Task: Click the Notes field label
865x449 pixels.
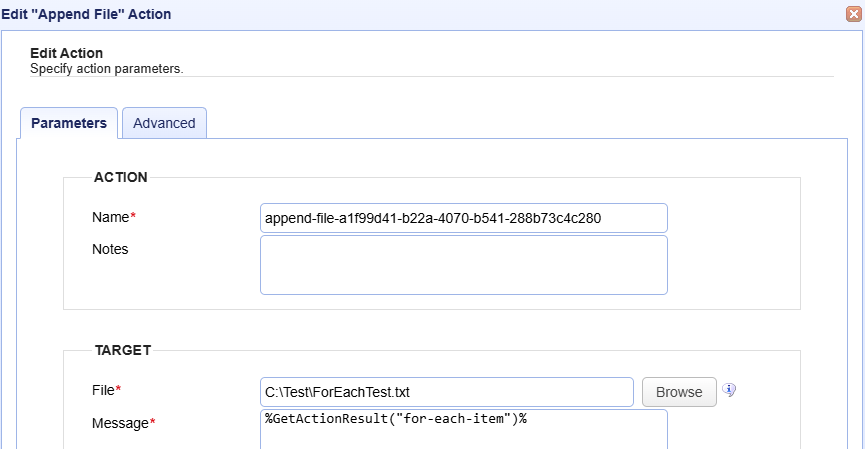Action: tap(110, 249)
